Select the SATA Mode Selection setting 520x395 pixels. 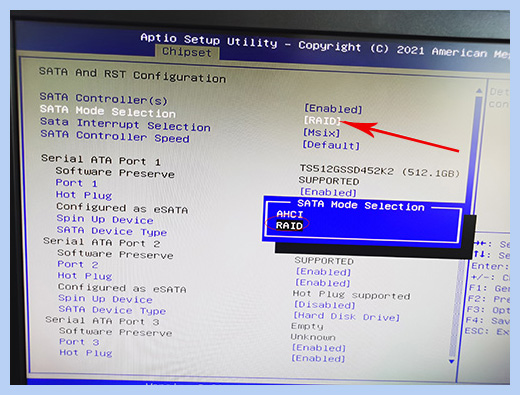[108, 111]
